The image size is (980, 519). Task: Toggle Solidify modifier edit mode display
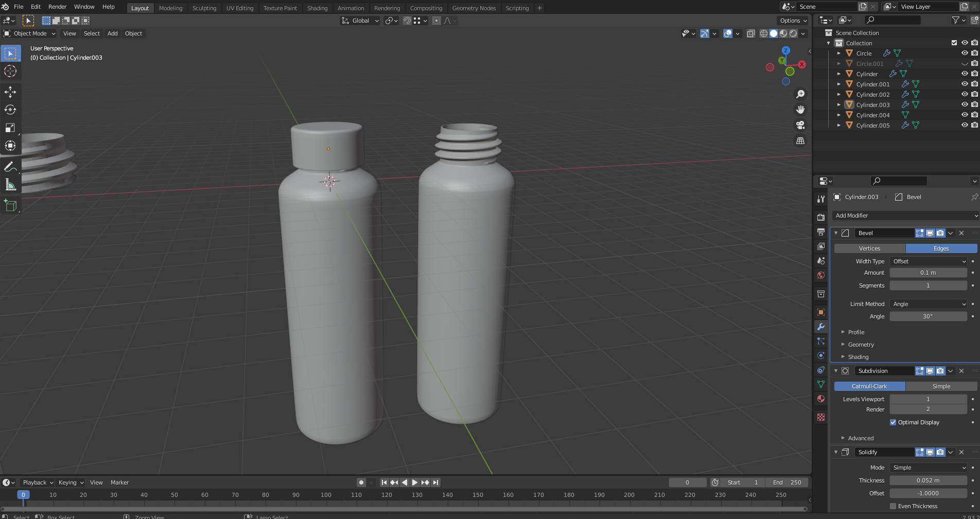click(x=920, y=452)
